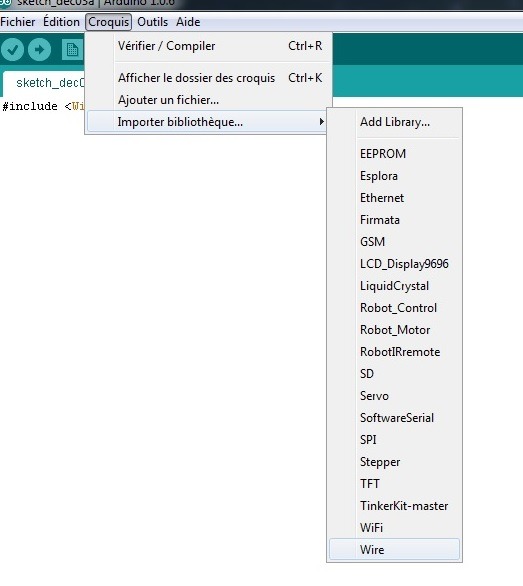Image resolution: width=523 pixels, height=586 pixels.
Task: Choose Ajouter un fichier...
Action: tap(209, 100)
